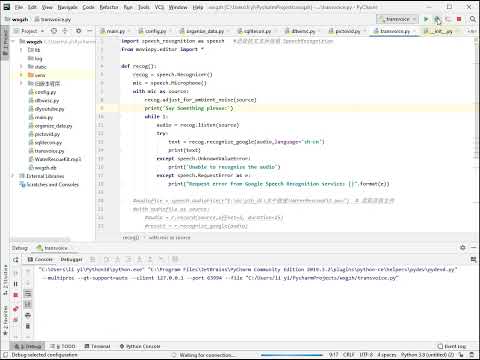Click Rerun icon in Debug panel
Screen dimensions: 480x360
tap(16, 260)
